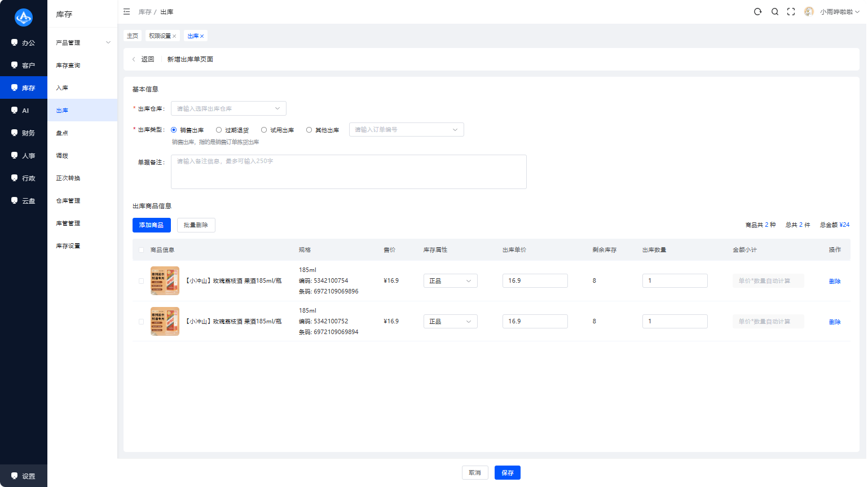
Task: Click the refresh icon in top bar
Action: (757, 12)
